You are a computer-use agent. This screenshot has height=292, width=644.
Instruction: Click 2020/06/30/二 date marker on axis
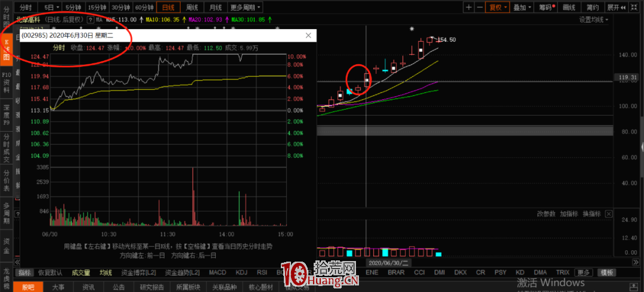[388, 263]
